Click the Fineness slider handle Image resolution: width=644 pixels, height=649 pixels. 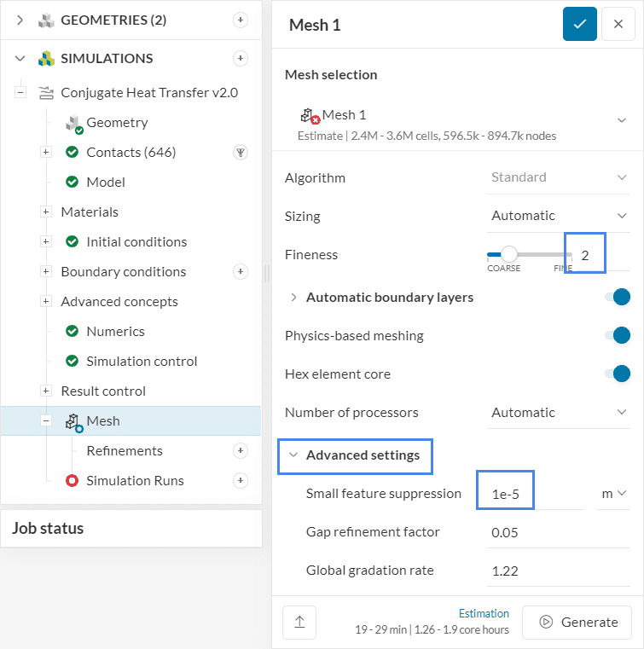coord(509,254)
